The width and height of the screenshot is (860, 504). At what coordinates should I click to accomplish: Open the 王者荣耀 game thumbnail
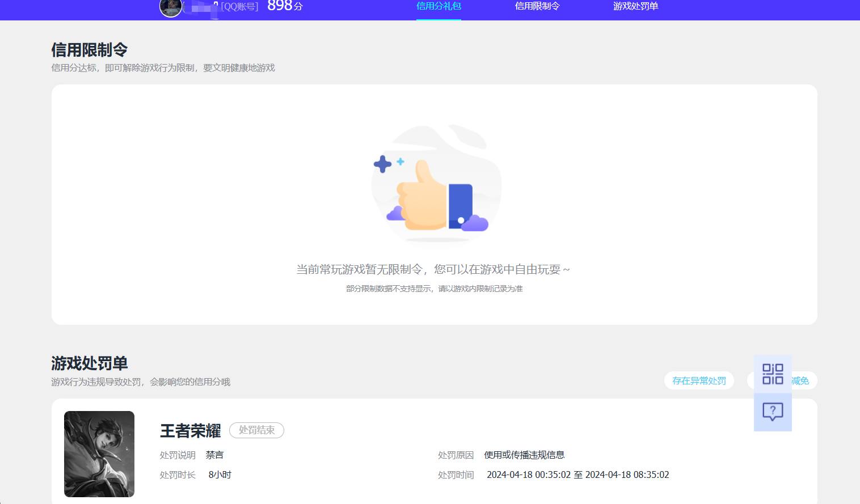click(x=99, y=454)
